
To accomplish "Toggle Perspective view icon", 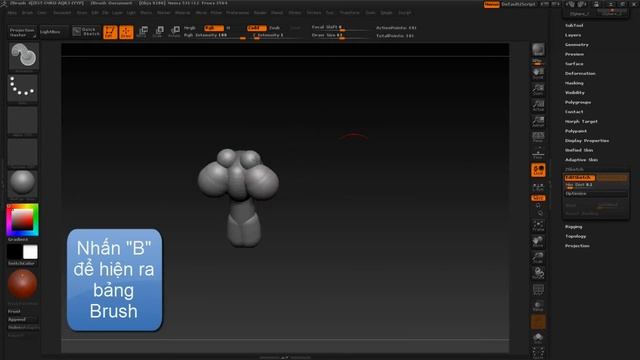I will [538, 137].
